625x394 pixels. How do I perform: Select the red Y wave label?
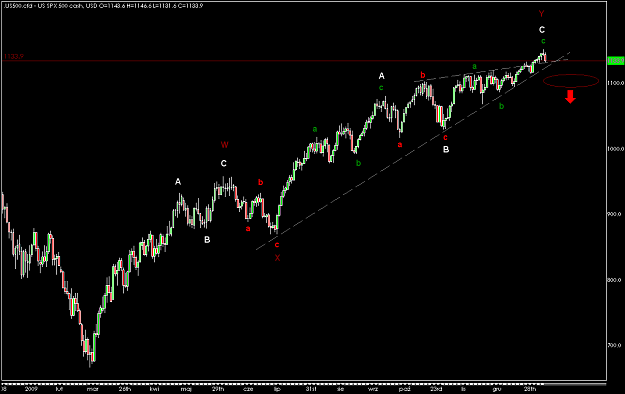click(x=541, y=14)
